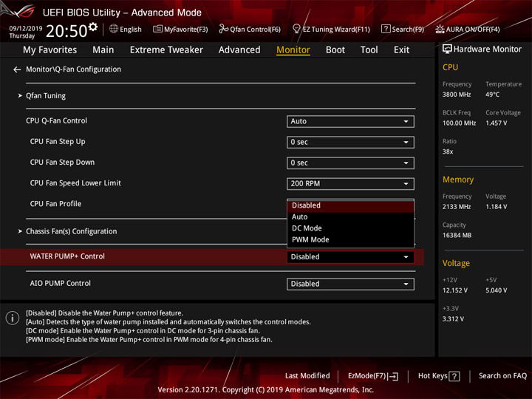Viewport: 532px width, 399px height.
Task: Click the date 09/12/2019
Action: point(25,29)
